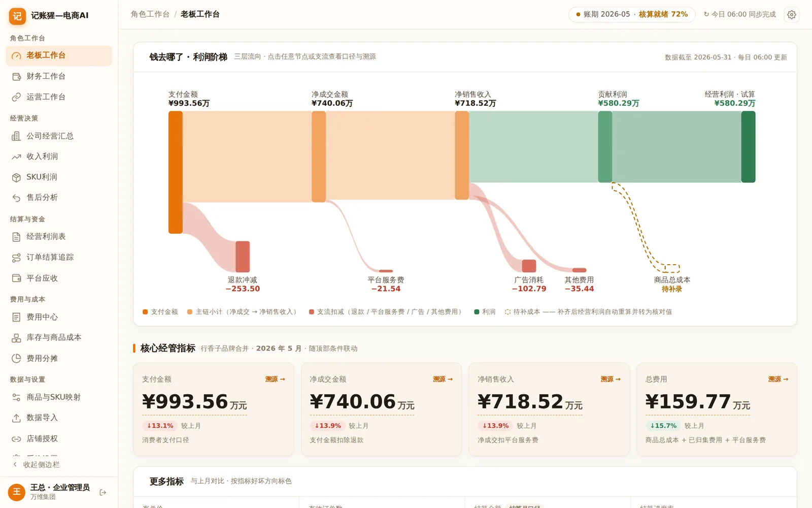Click the 公司经营汇总 building icon
This screenshot has width=812, height=508.
click(16, 136)
